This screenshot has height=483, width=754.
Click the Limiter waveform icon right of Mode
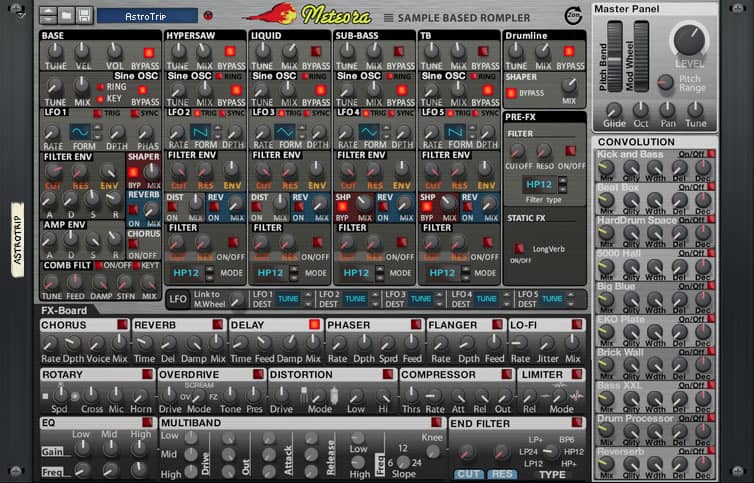click(x=578, y=396)
